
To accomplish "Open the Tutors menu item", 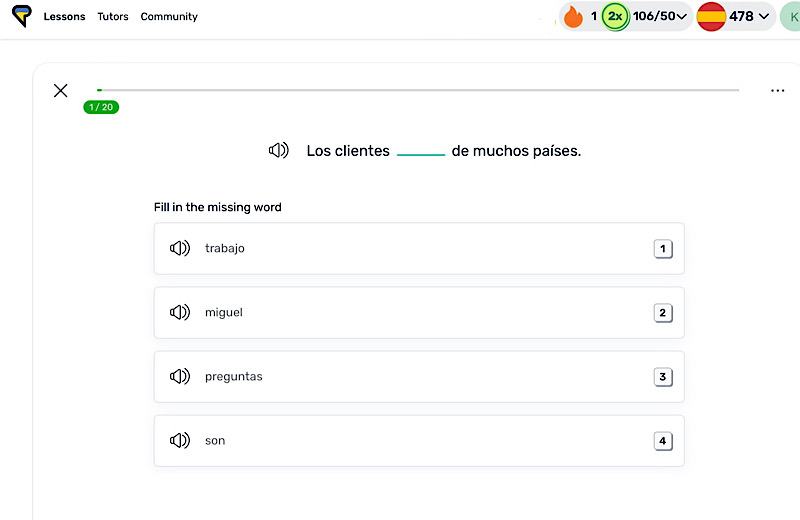I will click(113, 16).
